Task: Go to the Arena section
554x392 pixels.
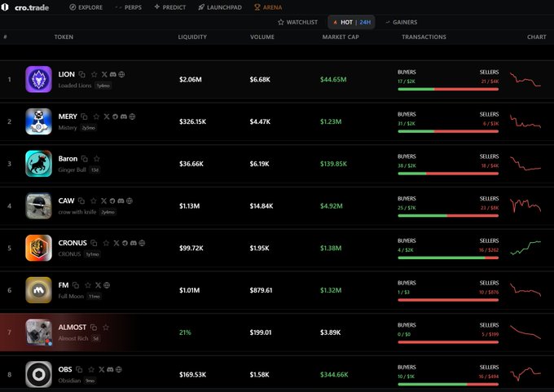Action: point(268,7)
